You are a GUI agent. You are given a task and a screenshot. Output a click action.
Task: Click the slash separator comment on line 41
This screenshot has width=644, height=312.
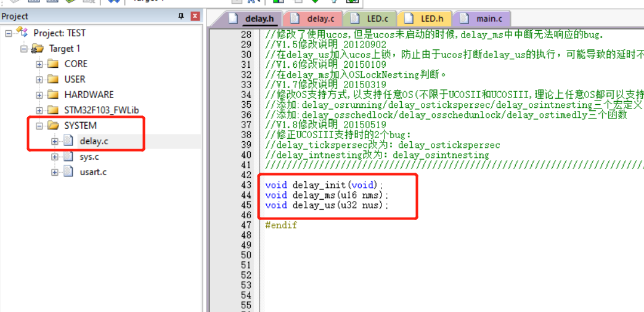(x=454, y=165)
